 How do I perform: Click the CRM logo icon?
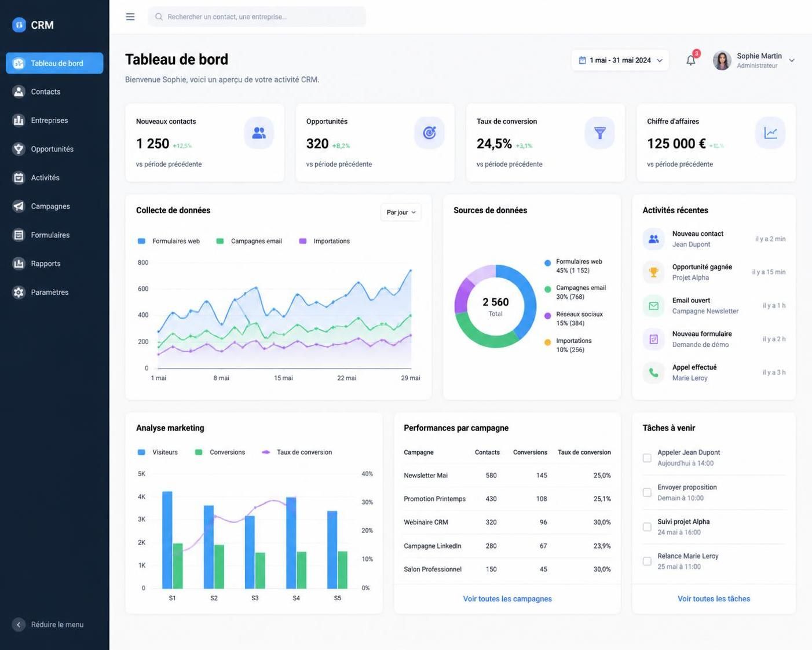[x=19, y=25]
